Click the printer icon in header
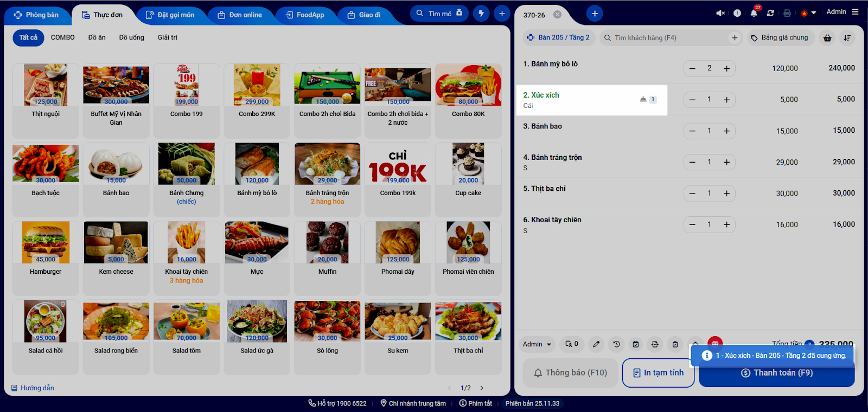The width and height of the screenshot is (868, 412). (787, 13)
